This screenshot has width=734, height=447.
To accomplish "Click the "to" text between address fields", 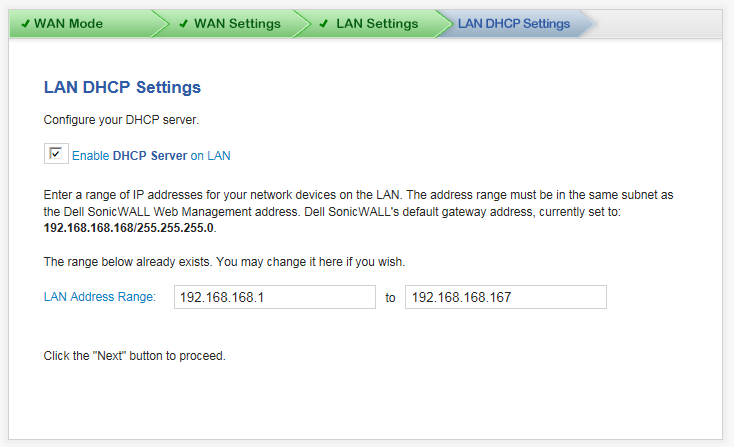I will pyautogui.click(x=390, y=298).
